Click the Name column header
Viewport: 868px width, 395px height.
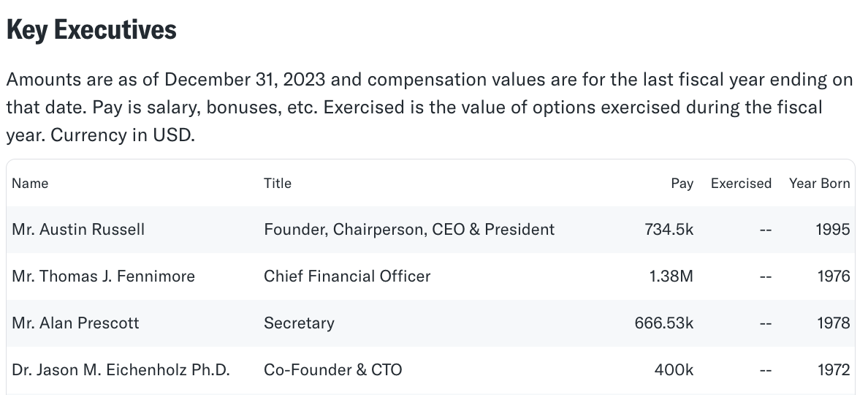coord(30,184)
